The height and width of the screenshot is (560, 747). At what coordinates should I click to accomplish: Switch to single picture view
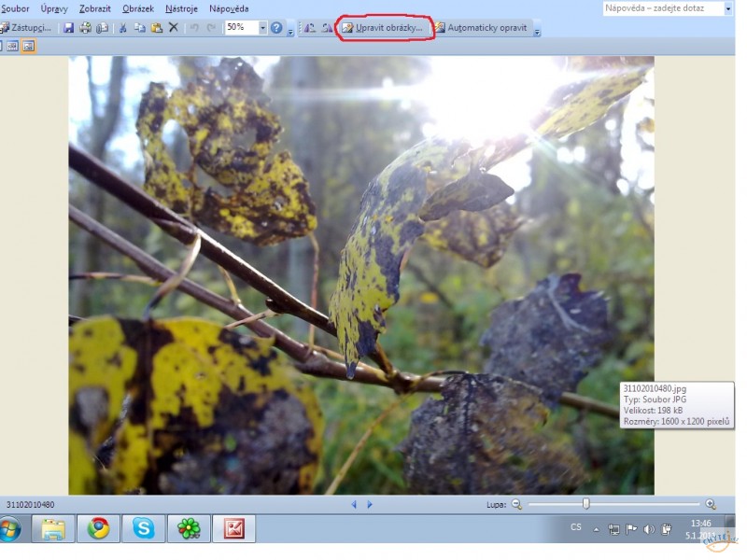pos(29,46)
